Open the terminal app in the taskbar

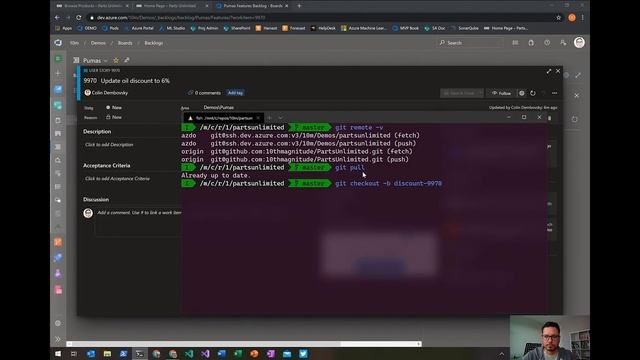pyautogui.click(x=140, y=354)
